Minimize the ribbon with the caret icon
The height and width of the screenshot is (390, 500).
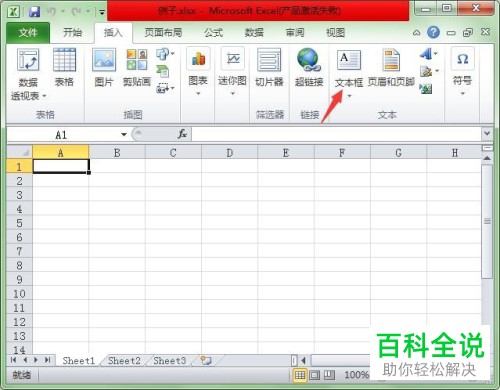pyautogui.click(x=416, y=33)
